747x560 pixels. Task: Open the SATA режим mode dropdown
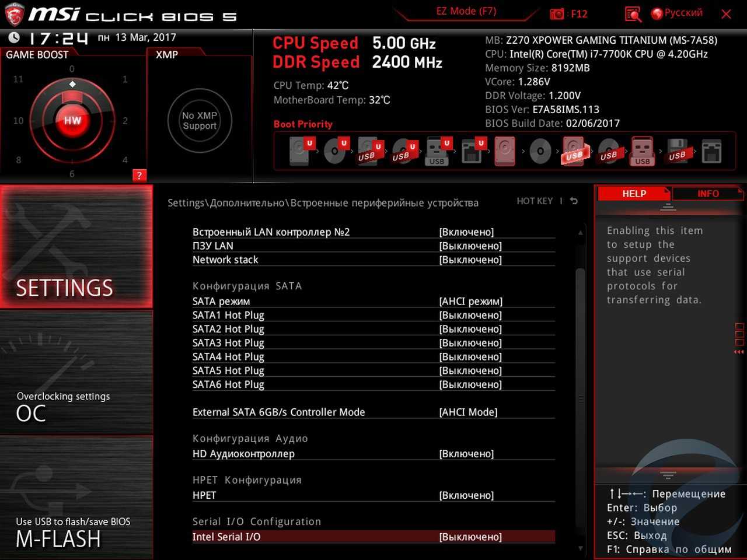[x=470, y=302]
